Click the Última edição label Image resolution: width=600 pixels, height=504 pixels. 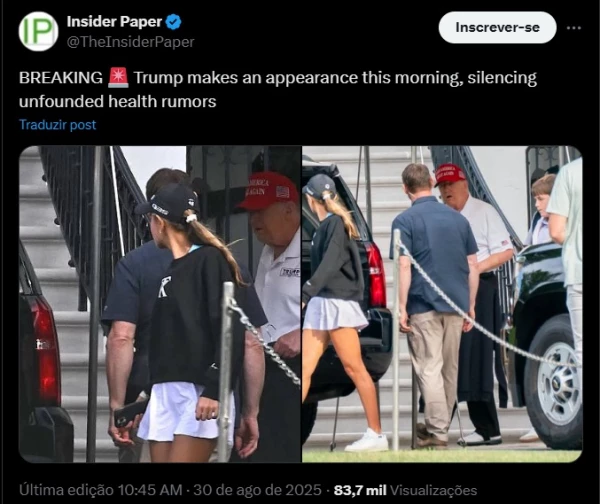tap(67, 490)
